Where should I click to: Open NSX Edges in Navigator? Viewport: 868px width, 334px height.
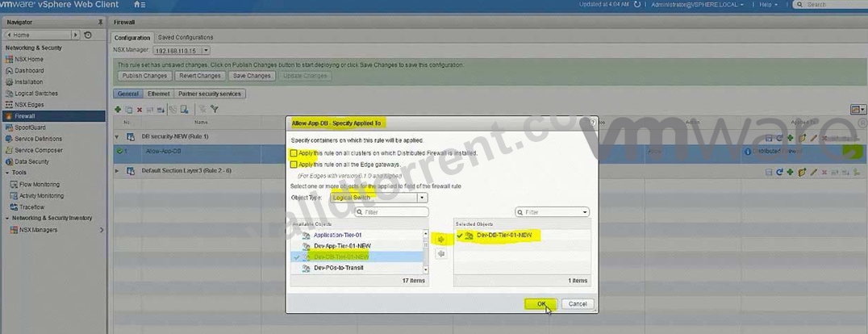[29, 105]
